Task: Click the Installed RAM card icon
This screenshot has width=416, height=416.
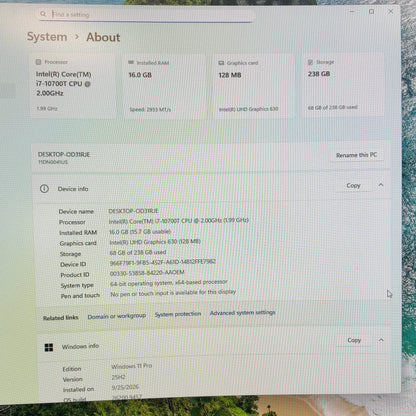Action: pyautogui.click(x=131, y=62)
